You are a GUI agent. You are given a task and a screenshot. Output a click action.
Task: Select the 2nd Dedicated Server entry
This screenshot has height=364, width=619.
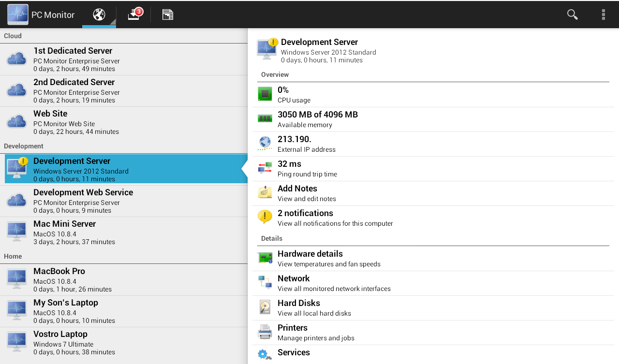(x=124, y=91)
